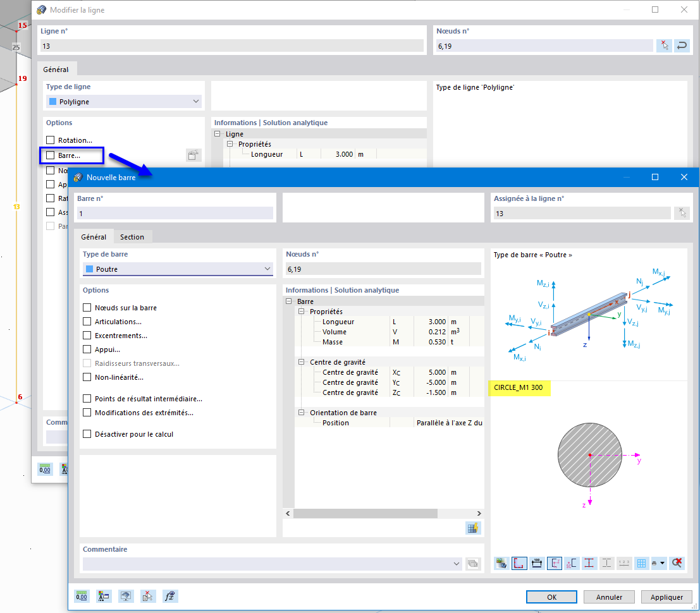This screenshot has width=700, height=613.
Task: Select Général tab in Modifier la ligne
Action: click(56, 69)
